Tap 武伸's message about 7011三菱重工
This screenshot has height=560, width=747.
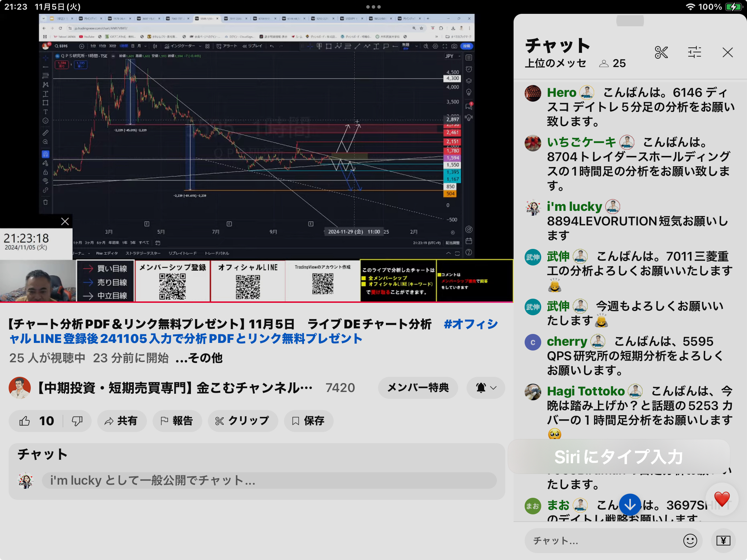click(x=639, y=271)
